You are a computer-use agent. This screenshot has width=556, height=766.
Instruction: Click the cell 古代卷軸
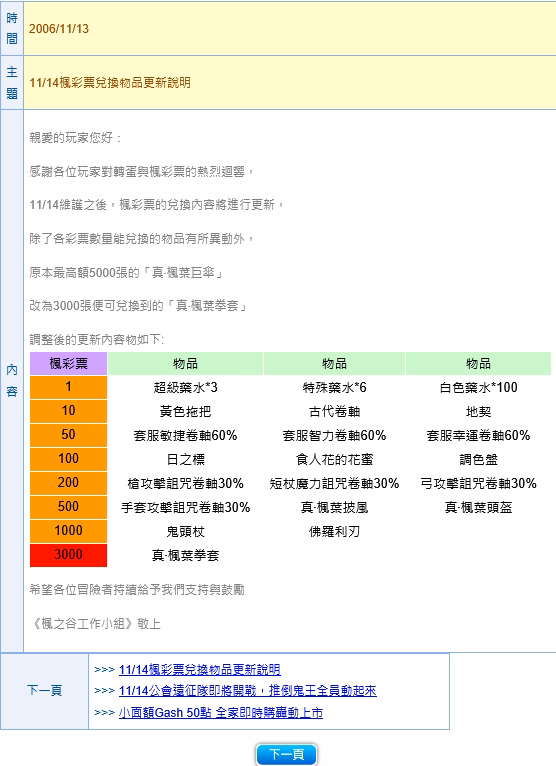[x=334, y=411]
